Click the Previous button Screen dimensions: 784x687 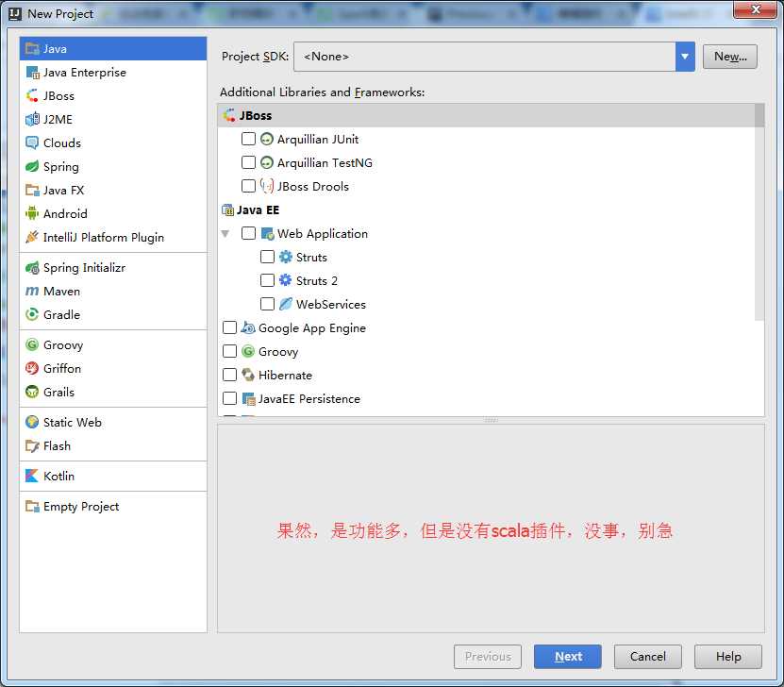tap(488, 657)
